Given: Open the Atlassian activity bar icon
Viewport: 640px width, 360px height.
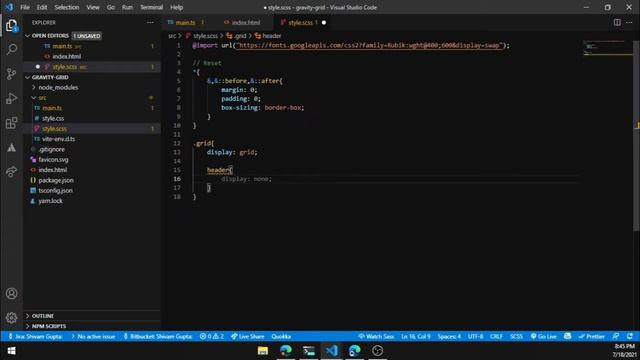Looking at the screenshot, I should [11, 147].
